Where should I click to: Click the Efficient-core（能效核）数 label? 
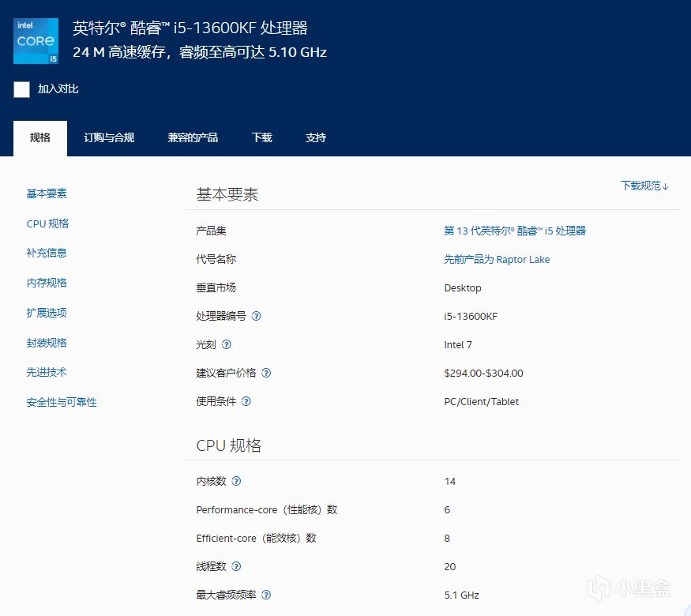point(257,539)
